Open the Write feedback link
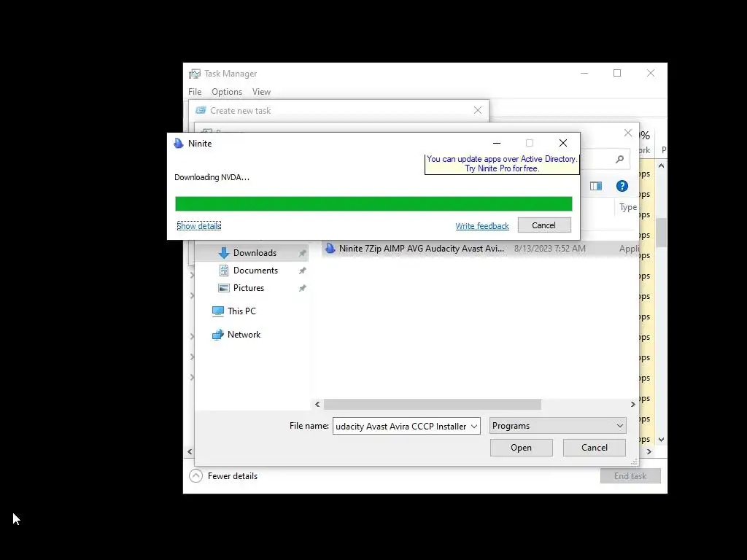This screenshot has width=747, height=560. pyautogui.click(x=482, y=226)
